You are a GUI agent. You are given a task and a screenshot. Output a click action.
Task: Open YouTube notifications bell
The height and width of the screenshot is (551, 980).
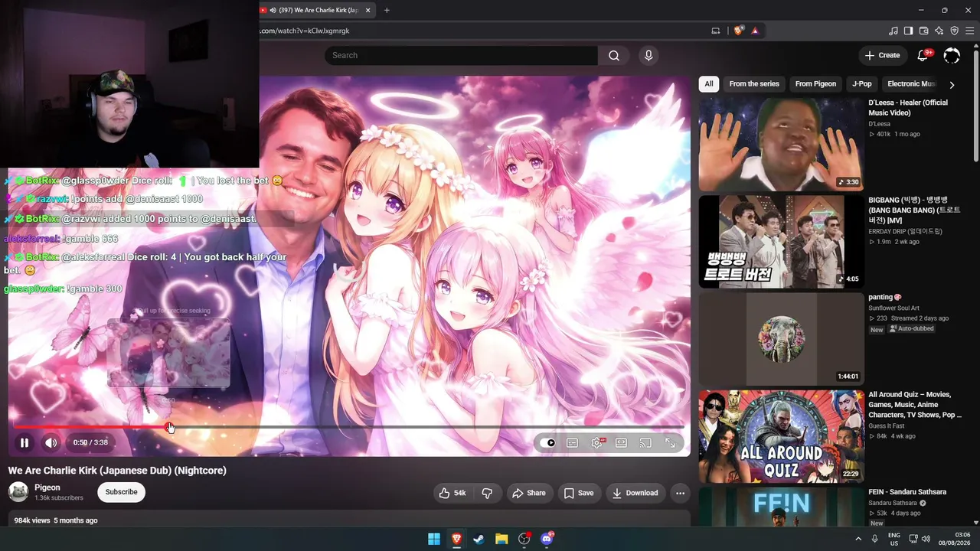[923, 55]
